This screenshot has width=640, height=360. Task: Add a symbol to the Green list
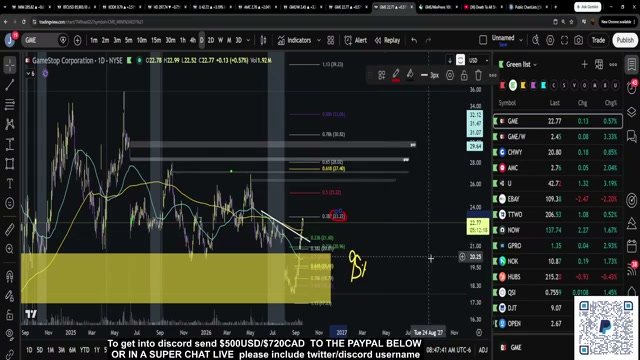pyautogui.click(x=584, y=64)
